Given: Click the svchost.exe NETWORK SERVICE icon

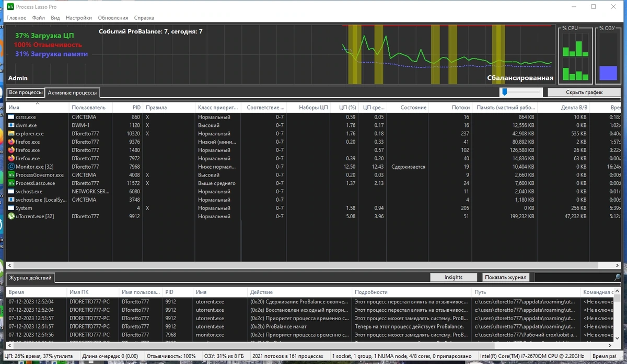Looking at the screenshot, I should 11,192.
